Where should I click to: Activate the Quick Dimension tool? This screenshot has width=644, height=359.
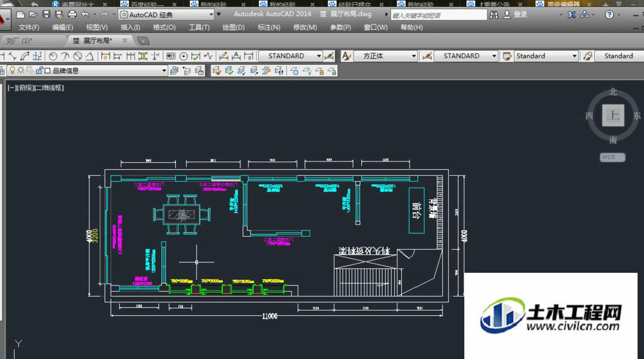pos(105,56)
